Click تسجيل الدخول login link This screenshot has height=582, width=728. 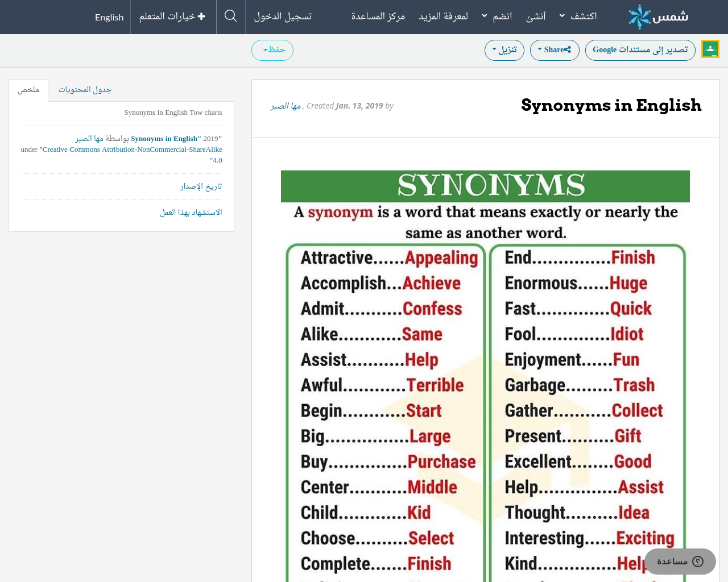pos(283,16)
